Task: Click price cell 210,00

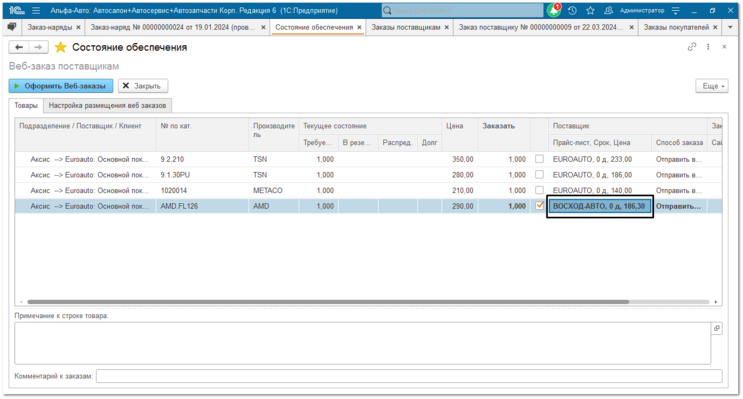Action: click(x=460, y=190)
